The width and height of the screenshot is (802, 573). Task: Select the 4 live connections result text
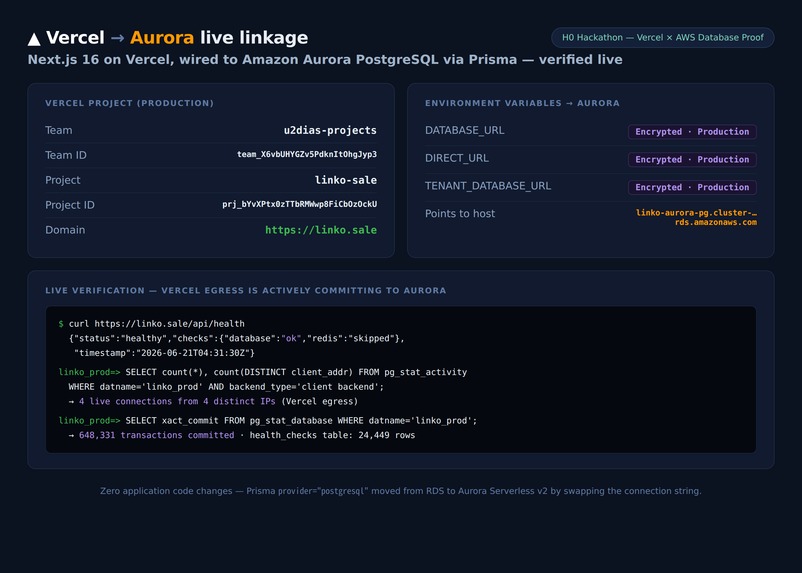point(177,401)
